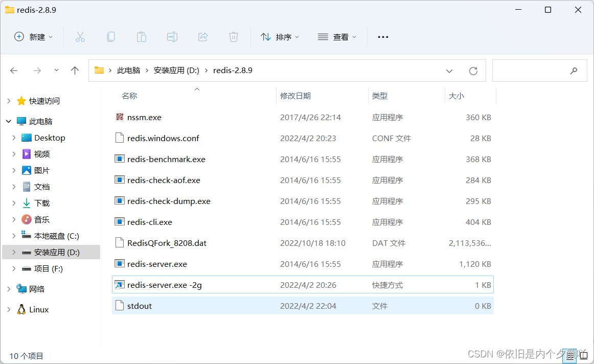Screen dimensions: 594x364
Task: Click the Delete icon in the toolbar
Action: pyautogui.click(x=233, y=36)
